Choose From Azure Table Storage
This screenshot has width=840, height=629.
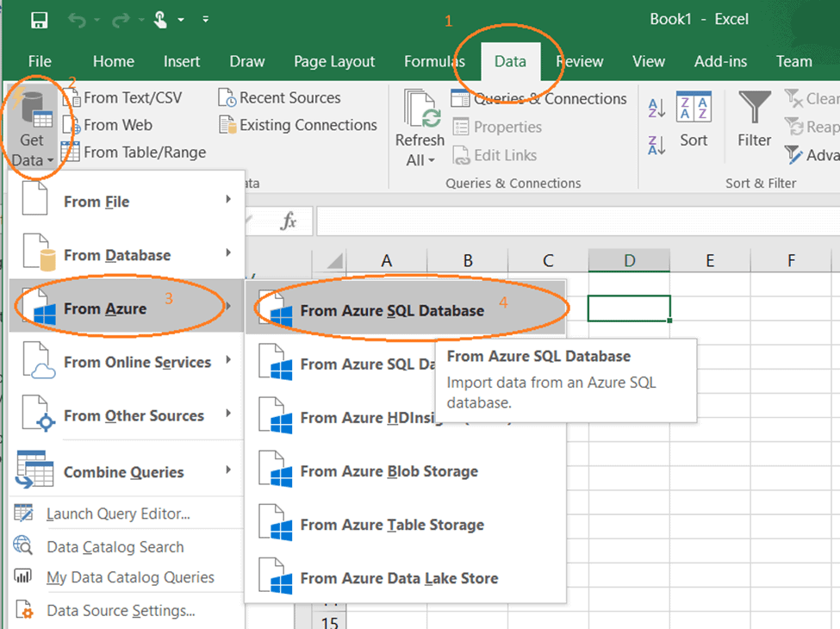tap(406, 524)
